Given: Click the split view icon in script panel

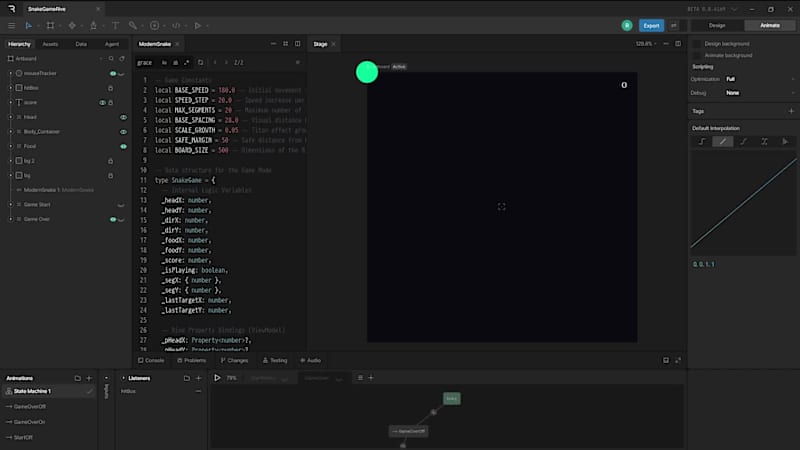Looking at the screenshot, I should (297, 44).
